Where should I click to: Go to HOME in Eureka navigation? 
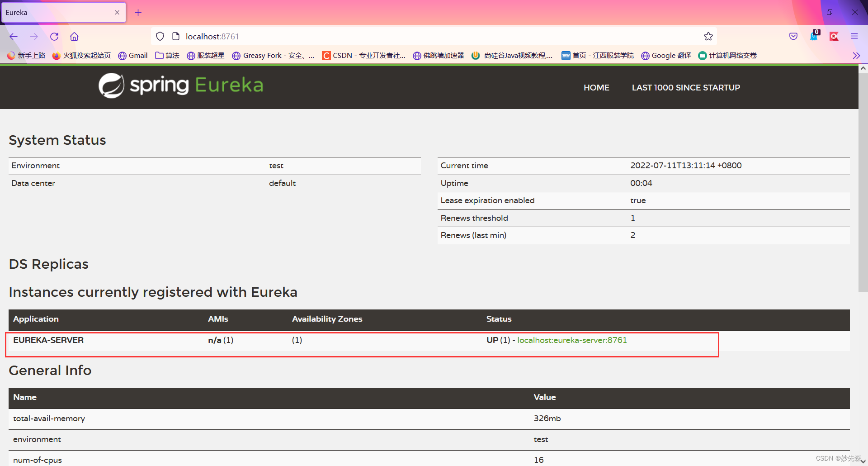[x=596, y=88]
